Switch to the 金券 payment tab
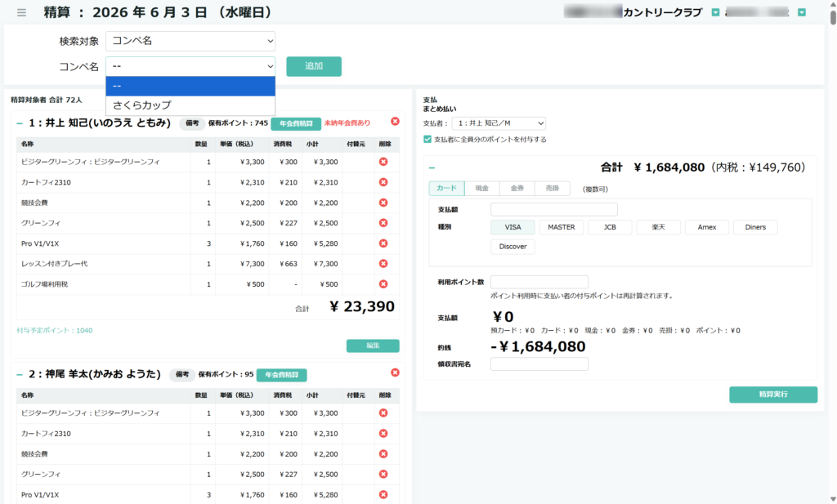The image size is (837, 504). (x=517, y=188)
